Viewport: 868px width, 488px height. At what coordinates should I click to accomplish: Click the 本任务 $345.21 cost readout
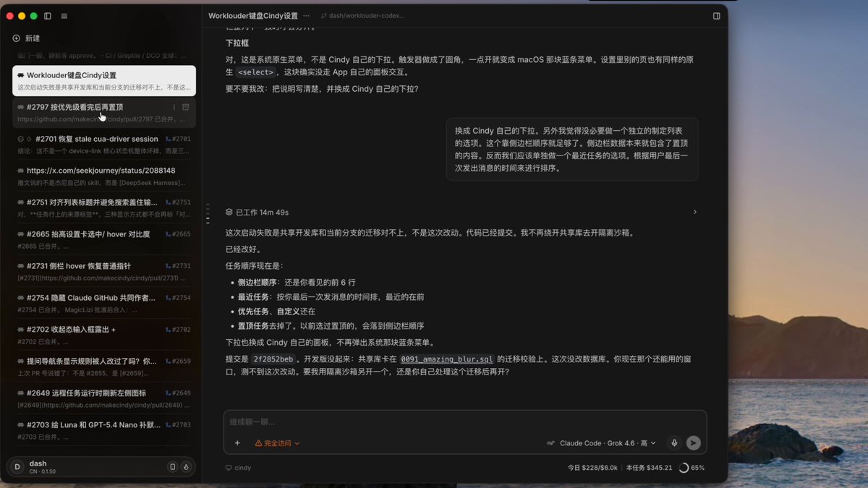tap(649, 468)
